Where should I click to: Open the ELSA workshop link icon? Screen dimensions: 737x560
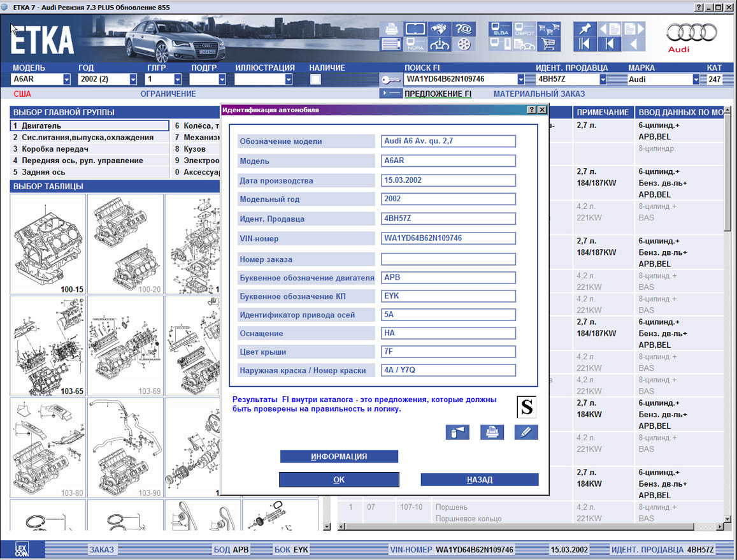[500, 29]
